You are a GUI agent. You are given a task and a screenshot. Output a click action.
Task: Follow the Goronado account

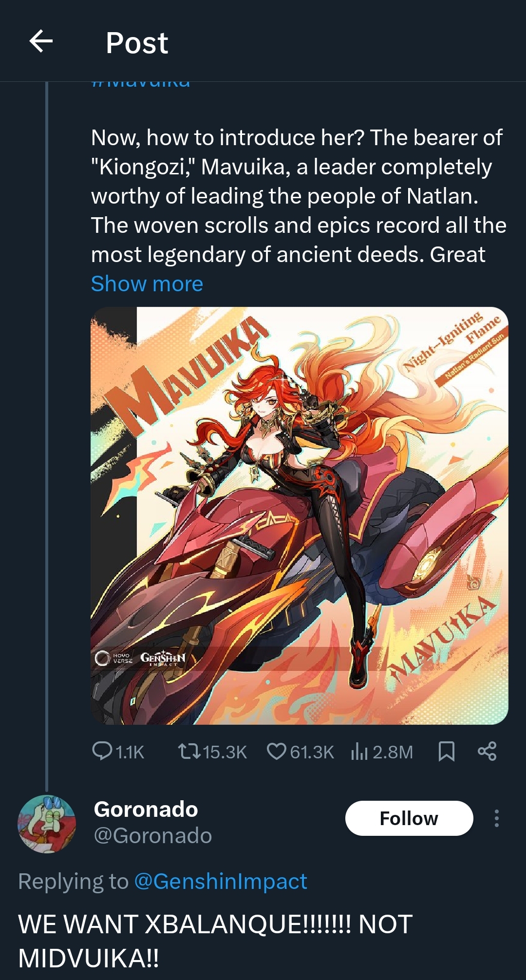[409, 818]
